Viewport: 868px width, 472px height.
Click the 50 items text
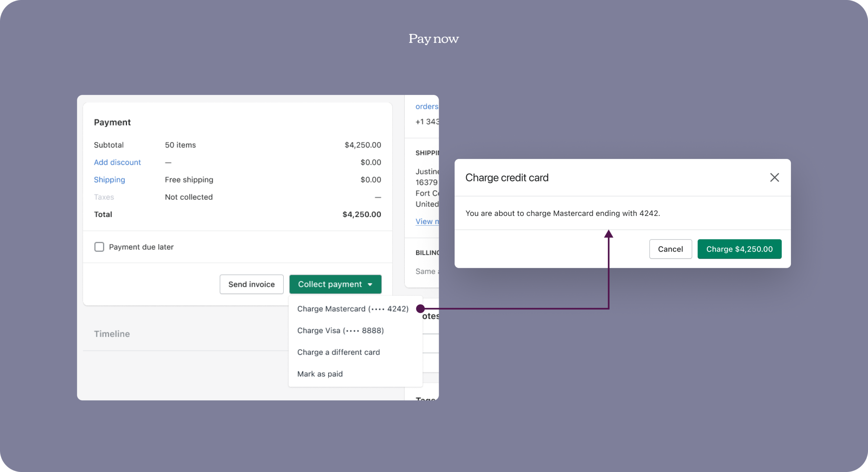[x=180, y=145]
